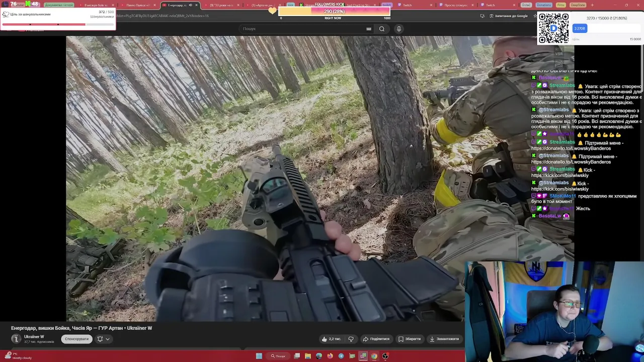Mute the Енергодар tab via speaker icon
The image size is (644, 362).
[x=190, y=5]
